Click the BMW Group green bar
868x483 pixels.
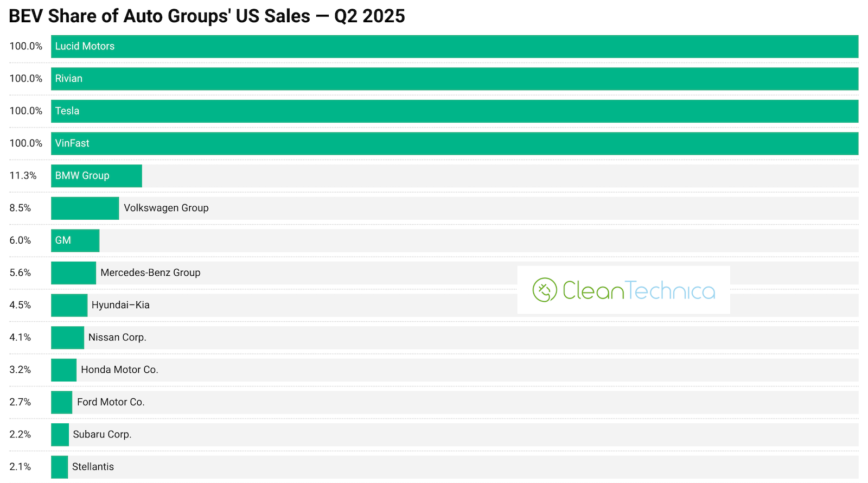click(97, 176)
